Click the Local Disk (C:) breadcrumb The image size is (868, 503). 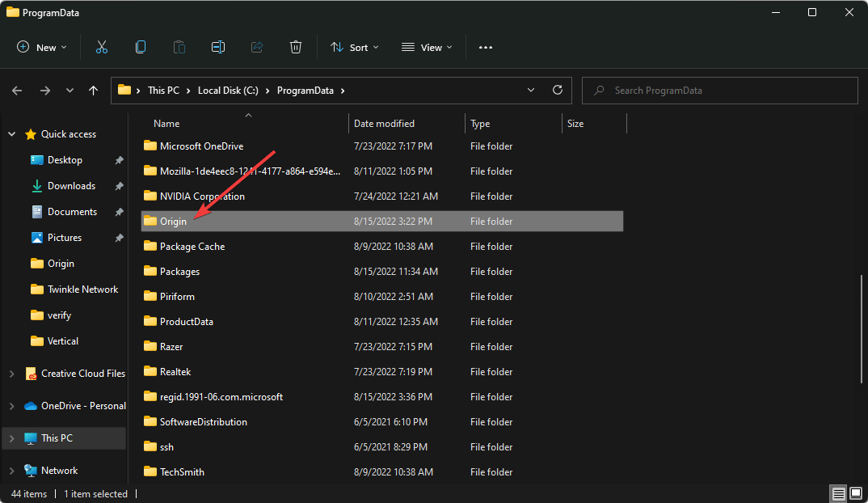(x=227, y=91)
